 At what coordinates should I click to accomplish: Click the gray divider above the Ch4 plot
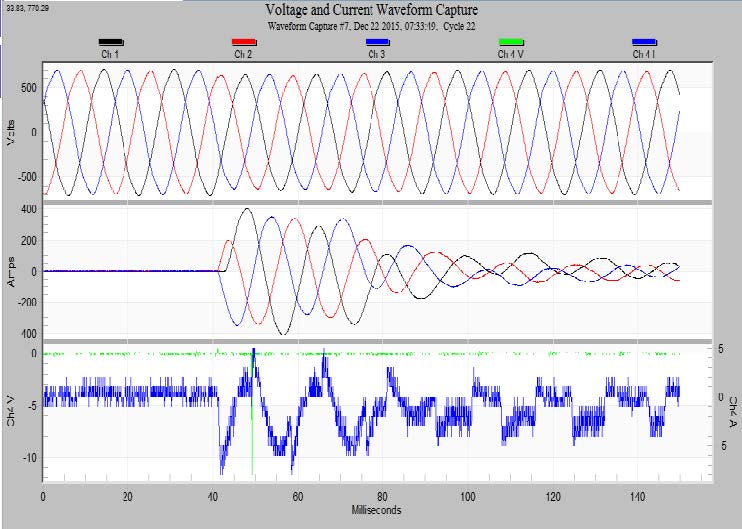(377, 342)
